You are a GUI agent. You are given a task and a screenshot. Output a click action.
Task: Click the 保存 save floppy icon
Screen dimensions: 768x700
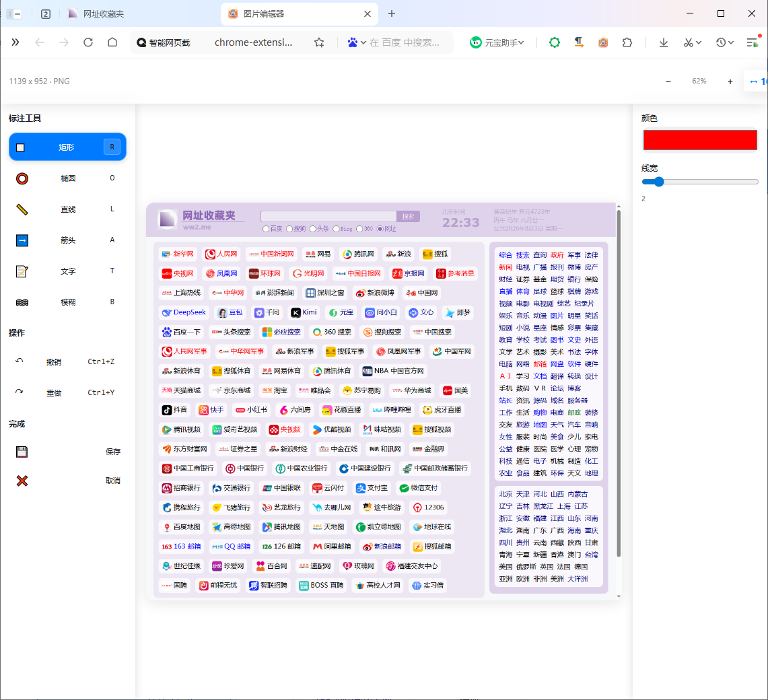(x=22, y=452)
